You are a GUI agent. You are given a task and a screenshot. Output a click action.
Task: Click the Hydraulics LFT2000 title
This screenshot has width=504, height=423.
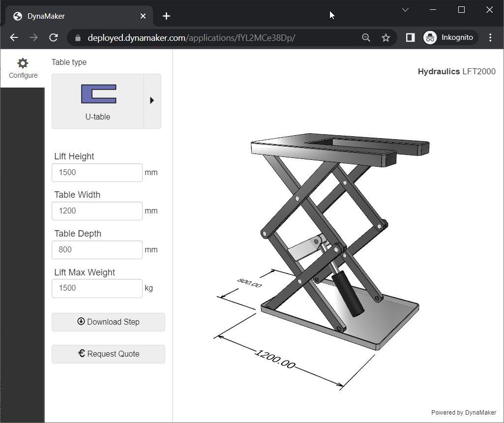pyautogui.click(x=456, y=71)
